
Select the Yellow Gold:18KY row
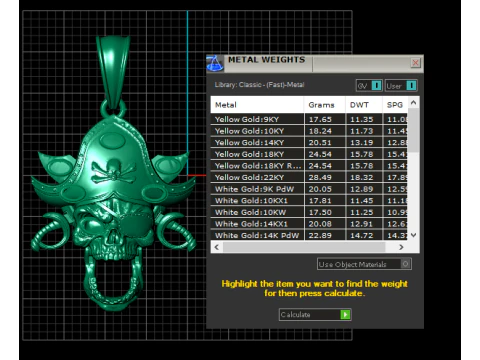(309, 154)
